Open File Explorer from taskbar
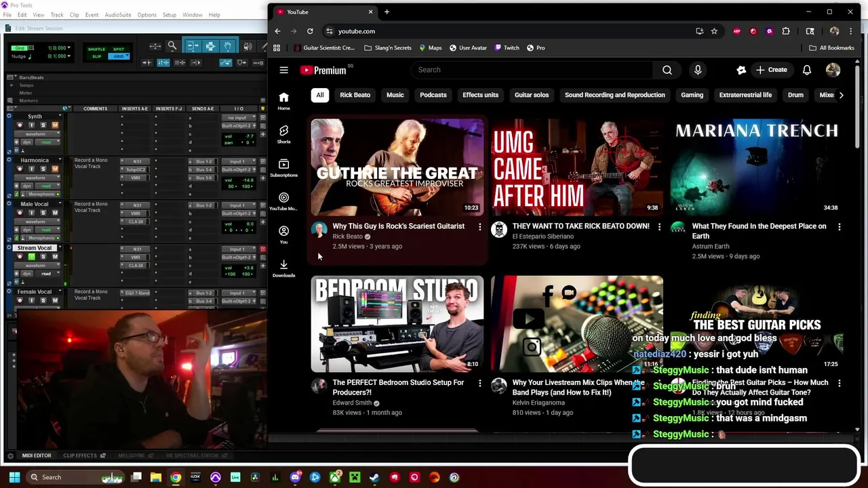 pyautogui.click(x=156, y=477)
